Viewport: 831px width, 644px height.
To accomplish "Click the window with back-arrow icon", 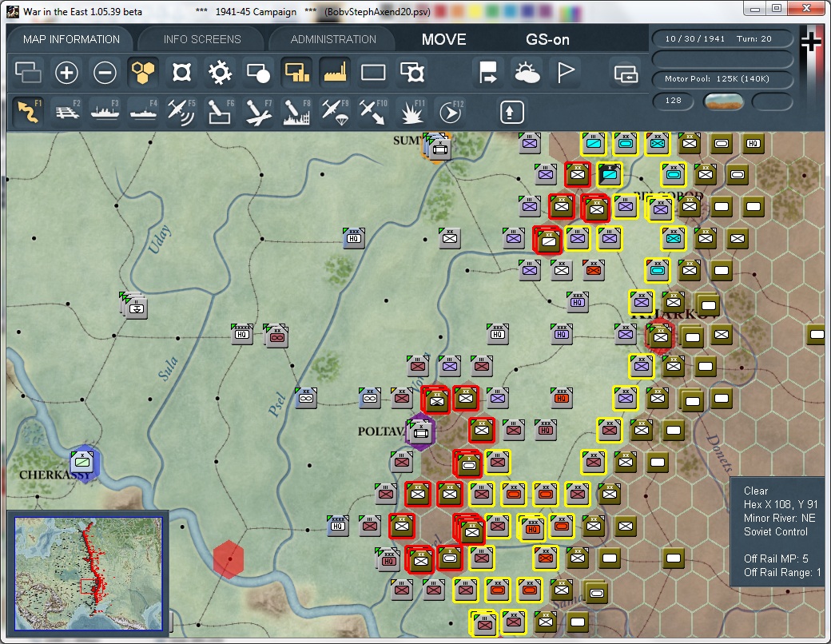I will click(x=626, y=74).
